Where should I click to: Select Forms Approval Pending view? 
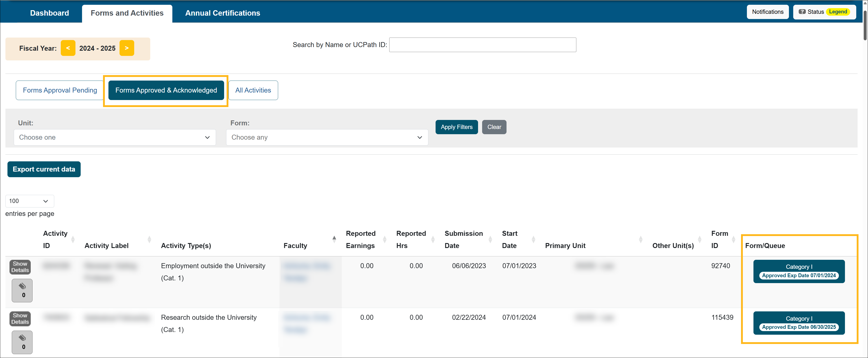tap(60, 90)
